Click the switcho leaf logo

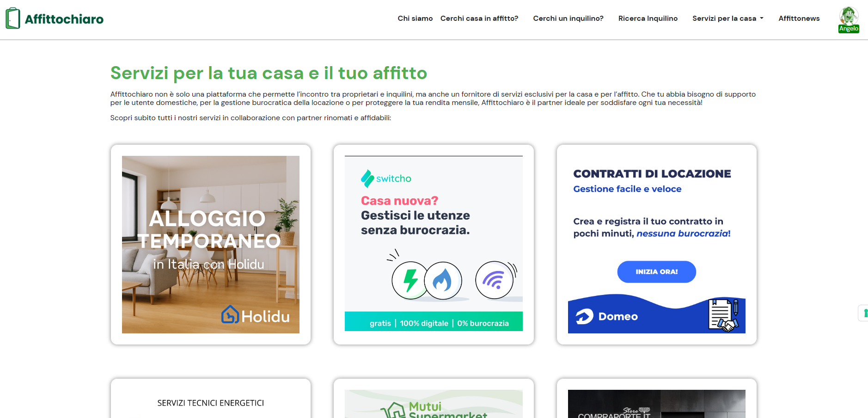pyautogui.click(x=367, y=178)
